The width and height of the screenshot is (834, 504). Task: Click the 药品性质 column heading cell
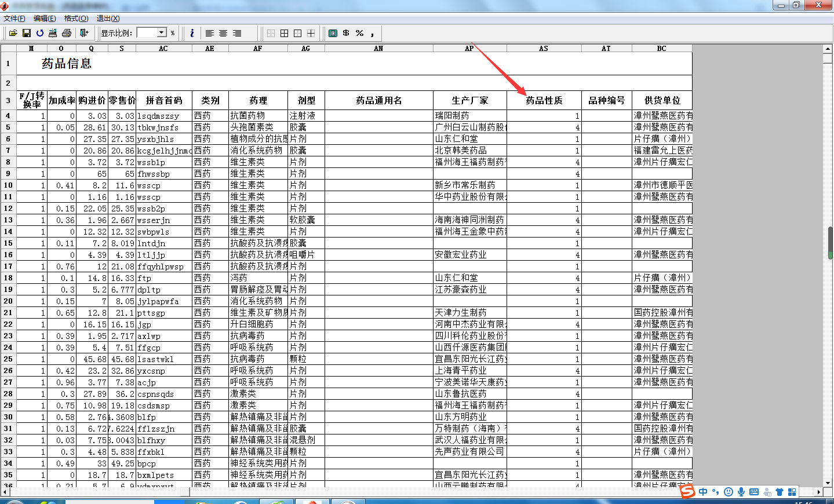(x=544, y=100)
